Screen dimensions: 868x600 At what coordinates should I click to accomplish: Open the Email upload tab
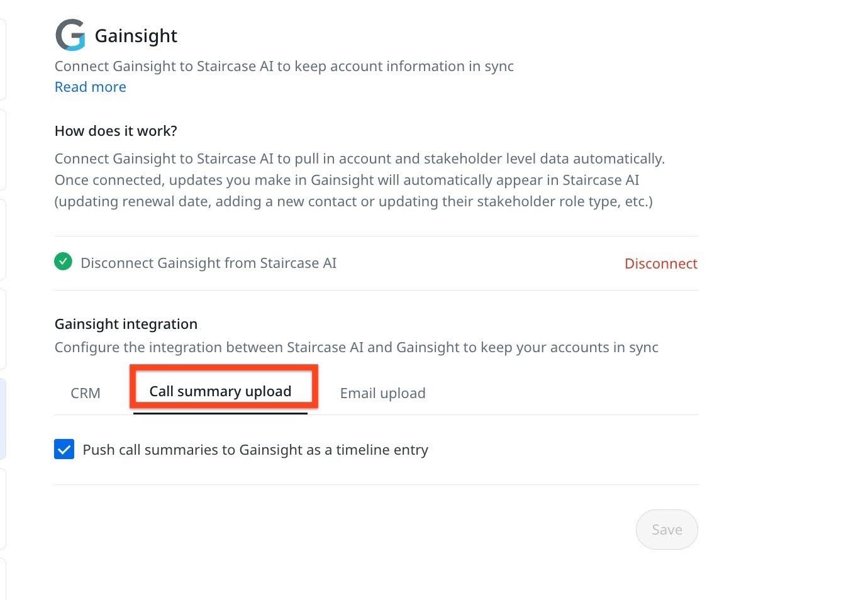(x=382, y=392)
